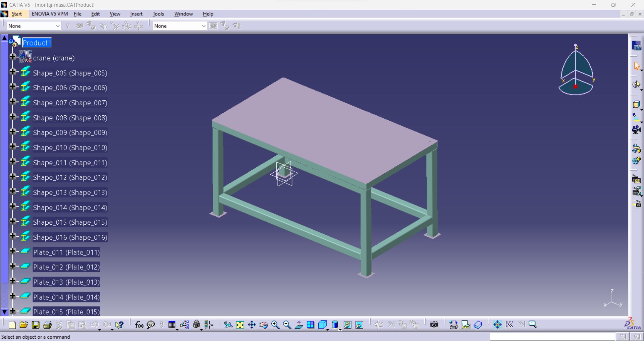
Task: Open the view mode dropdown arrow beside cylinder
Action: [x=340, y=330]
